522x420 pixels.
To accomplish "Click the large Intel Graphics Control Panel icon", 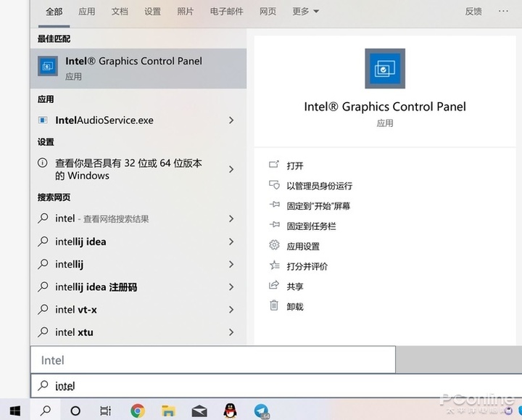I will click(385, 69).
